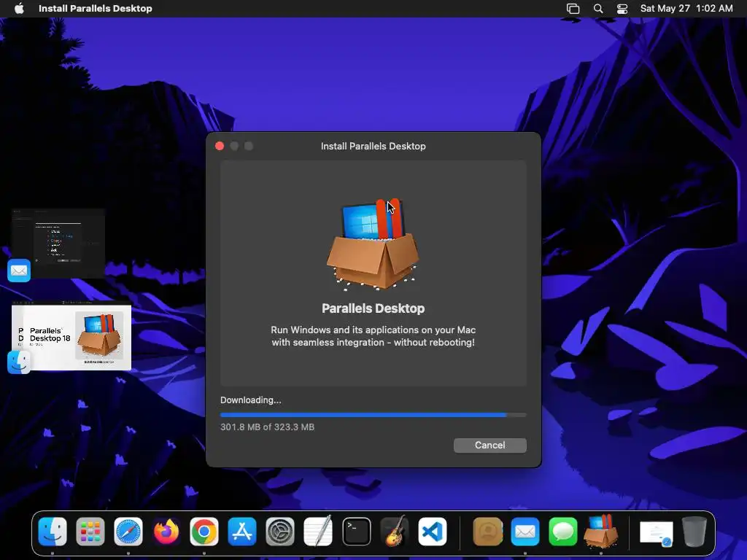Click the date and time in menu bar
Image resolution: width=747 pixels, height=560 pixels.
coord(686,9)
